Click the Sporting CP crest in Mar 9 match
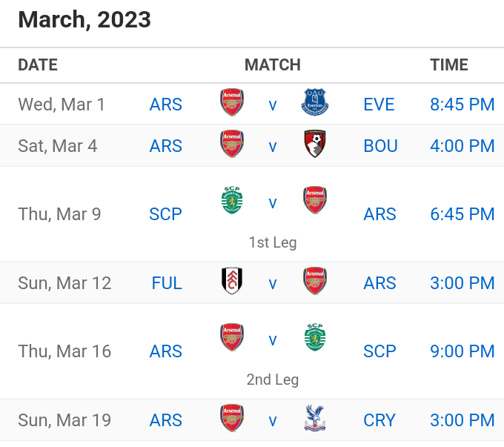 click(x=232, y=200)
